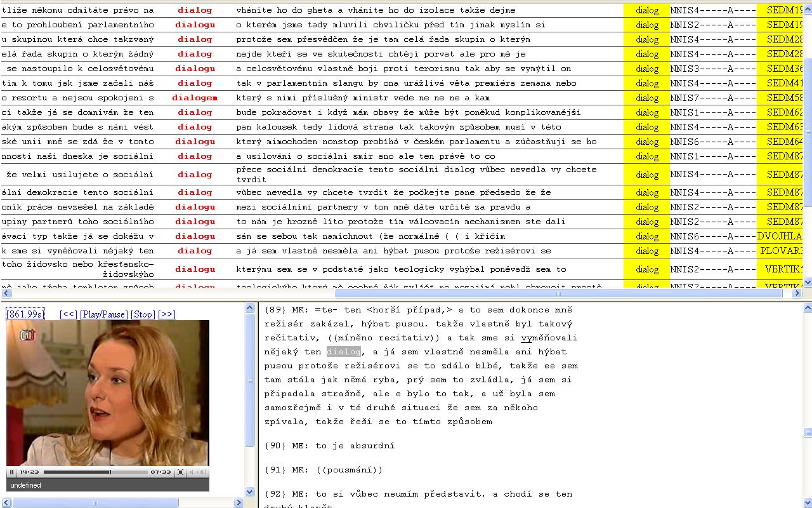This screenshot has width=812, height=508.
Task: Click the down arrow of the video pane scrollbar
Action: tap(249, 492)
